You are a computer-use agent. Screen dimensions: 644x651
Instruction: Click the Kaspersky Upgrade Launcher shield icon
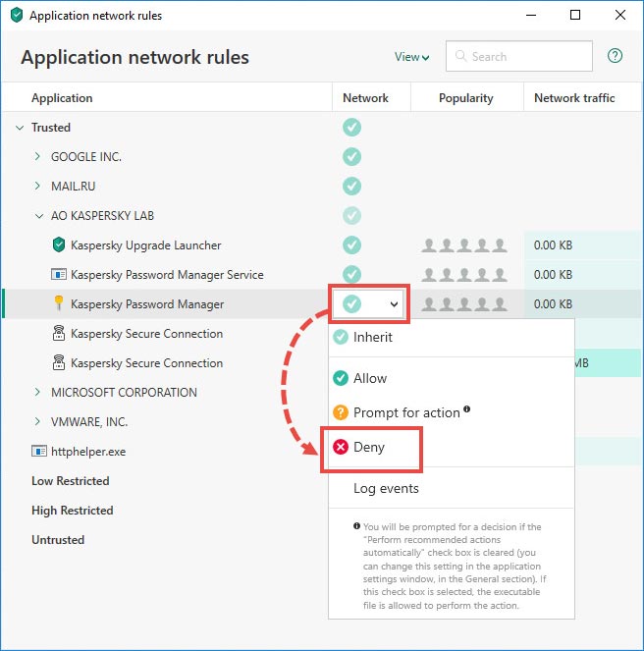coord(59,244)
